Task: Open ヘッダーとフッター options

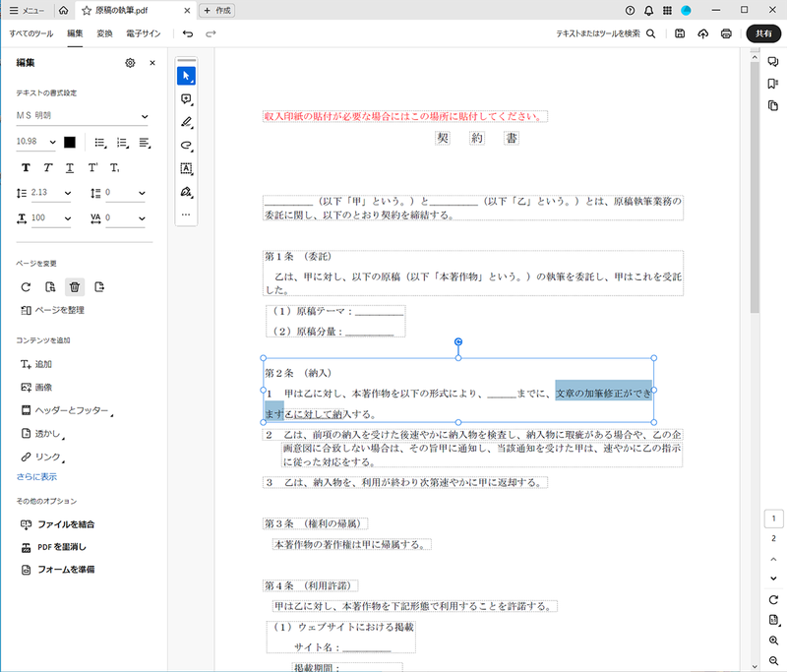Action: 67,410
